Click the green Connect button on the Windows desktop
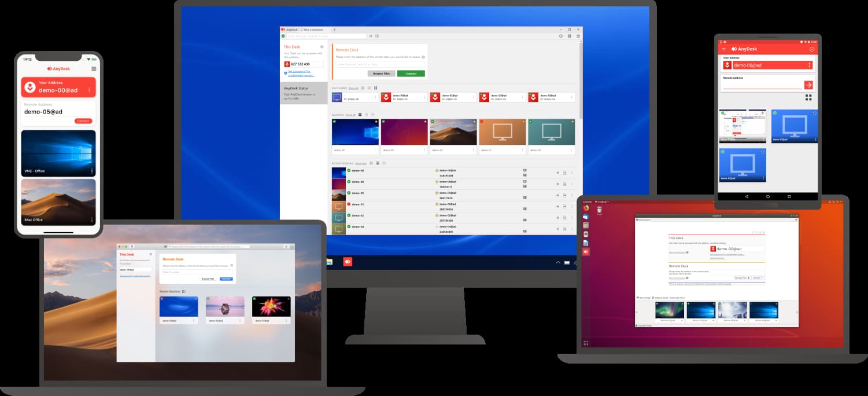 coord(411,74)
